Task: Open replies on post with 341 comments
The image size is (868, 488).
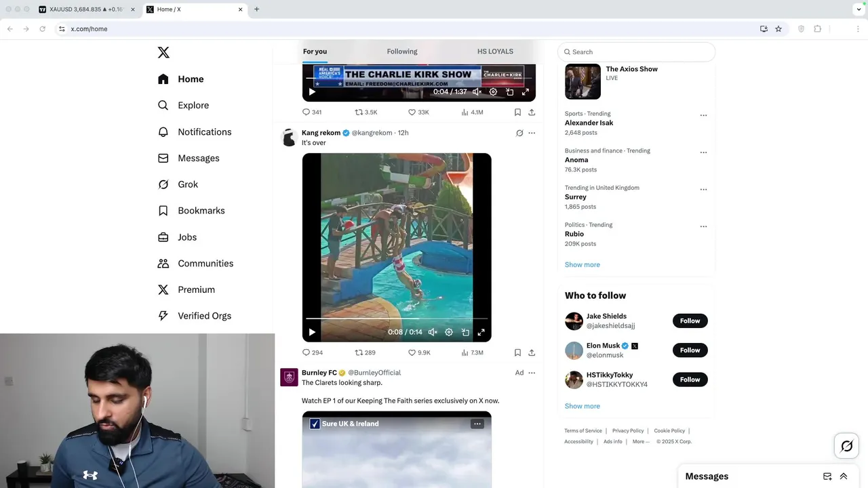Action: [x=312, y=112]
